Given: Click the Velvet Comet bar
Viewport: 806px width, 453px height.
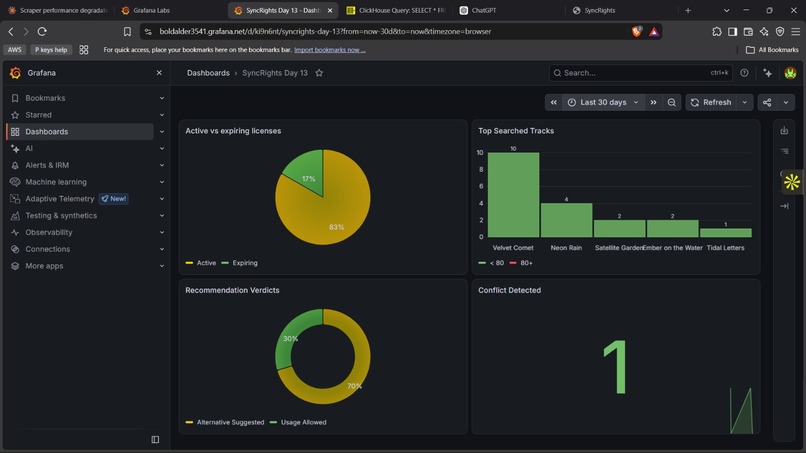Looking at the screenshot, I should coord(513,195).
